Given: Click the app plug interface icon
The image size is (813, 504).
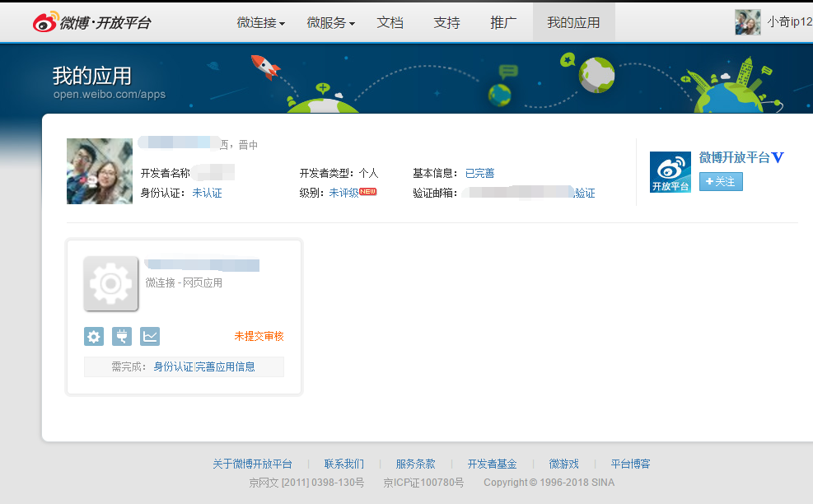Looking at the screenshot, I should click(x=122, y=337).
